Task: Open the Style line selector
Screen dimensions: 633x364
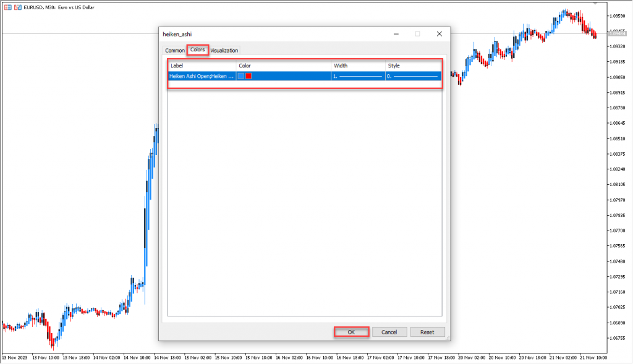Action: pyautogui.click(x=413, y=76)
